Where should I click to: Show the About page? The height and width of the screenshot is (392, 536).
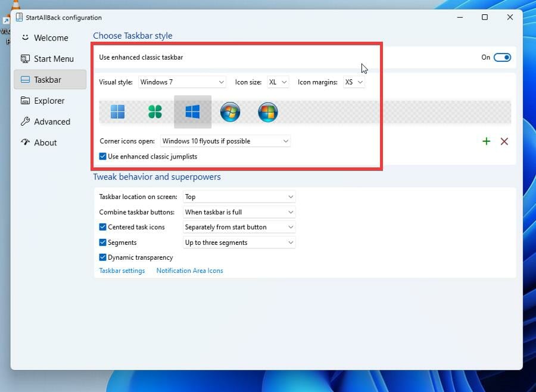pyautogui.click(x=50, y=142)
